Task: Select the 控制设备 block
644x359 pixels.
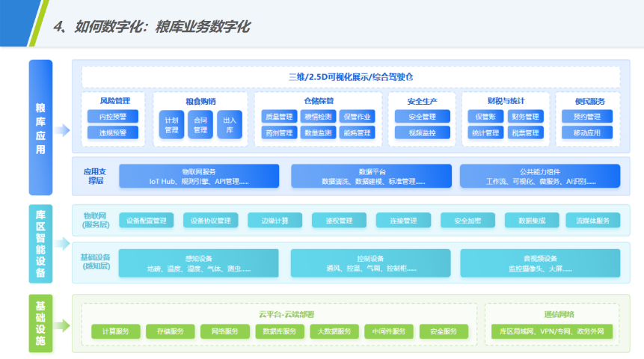Action: click(x=370, y=263)
